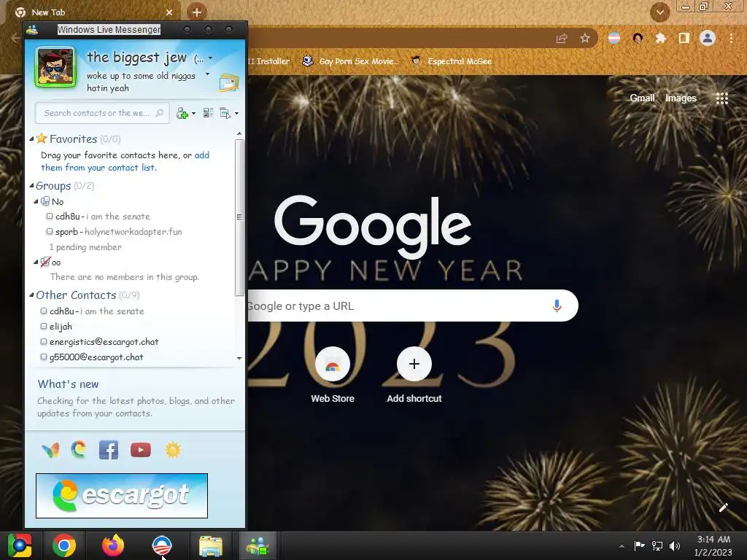Click the contact list scroll down arrow
Screen dimensions: 747x560
tap(239, 358)
